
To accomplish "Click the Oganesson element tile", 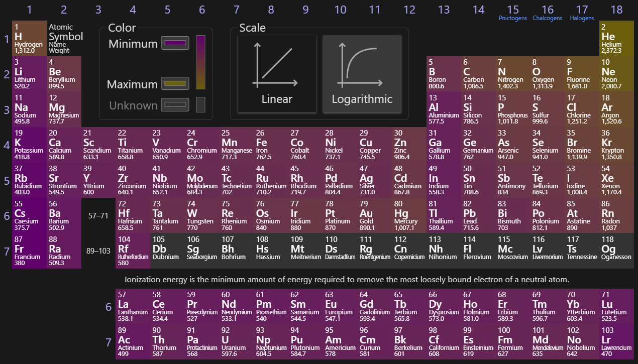I will (x=616, y=250).
